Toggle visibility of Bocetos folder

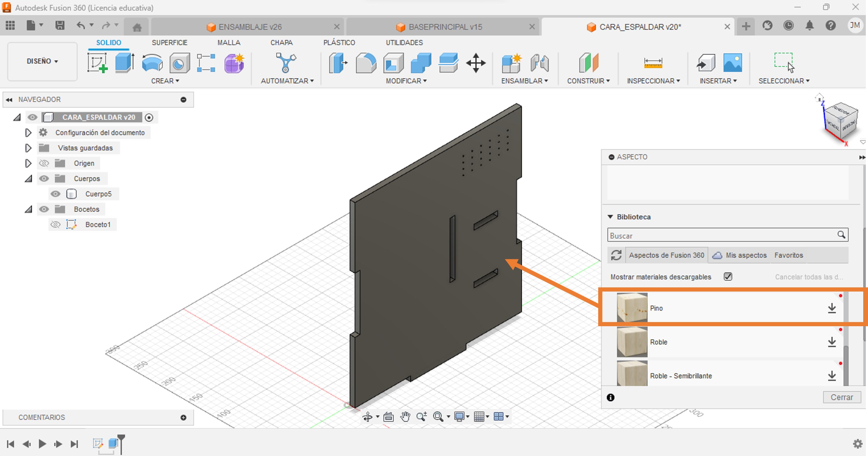[44, 209]
